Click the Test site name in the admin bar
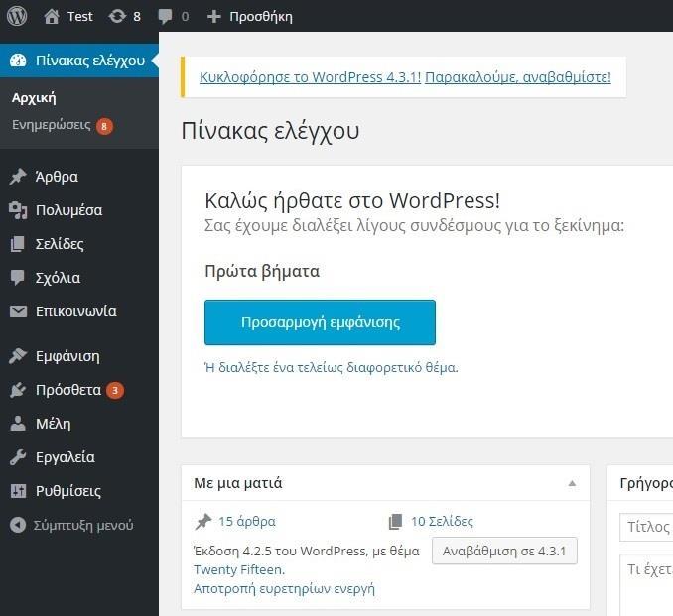Screen dimensions: 673x616 [80, 16]
